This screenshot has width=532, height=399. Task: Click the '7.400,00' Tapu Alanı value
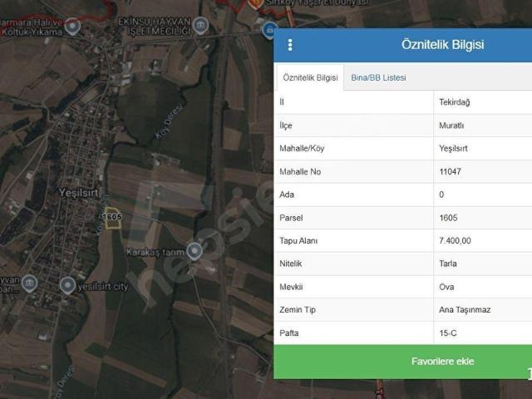pos(455,241)
